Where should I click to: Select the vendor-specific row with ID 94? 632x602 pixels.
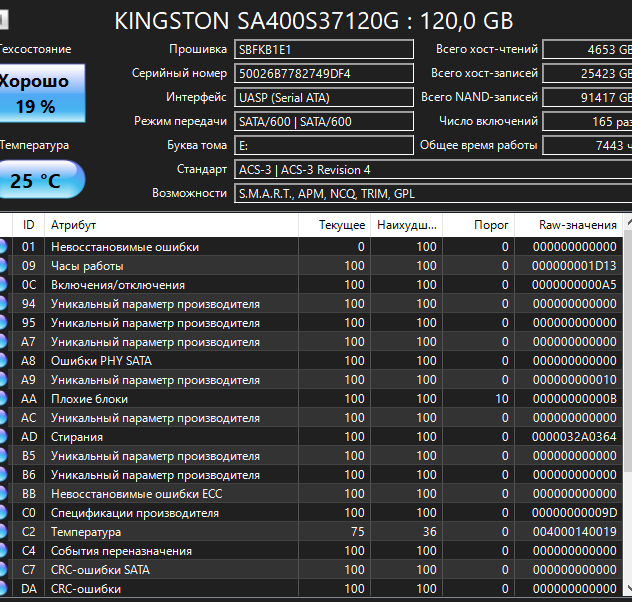(311, 304)
